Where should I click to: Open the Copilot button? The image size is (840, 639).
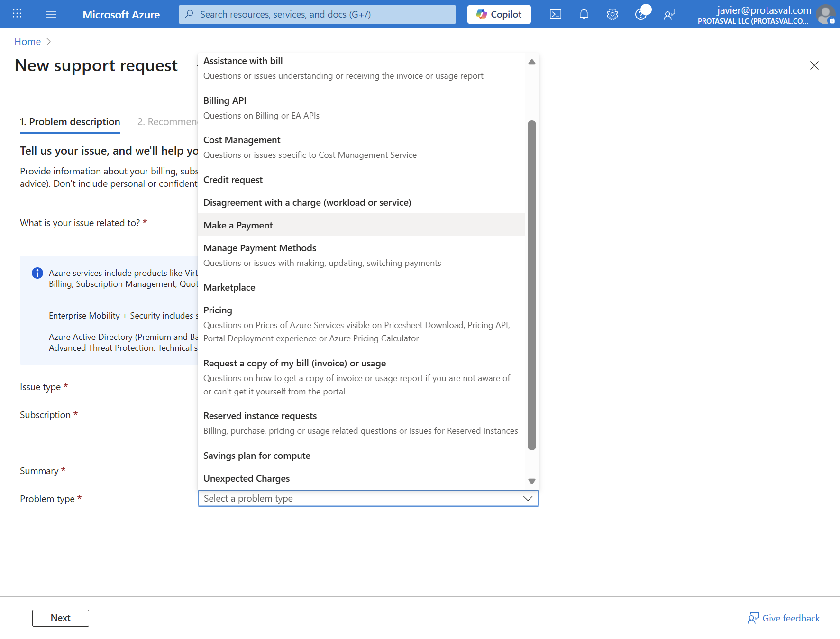(x=499, y=14)
